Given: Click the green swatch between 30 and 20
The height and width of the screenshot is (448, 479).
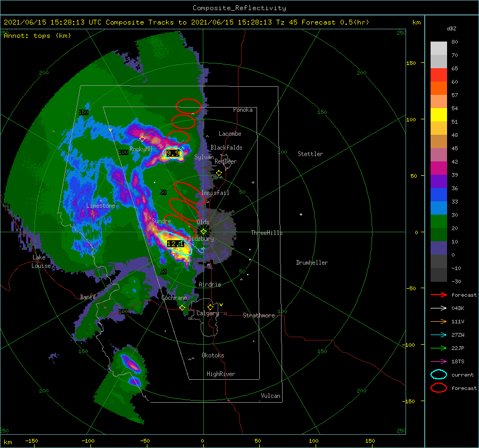Looking at the screenshot, I should (439, 222).
